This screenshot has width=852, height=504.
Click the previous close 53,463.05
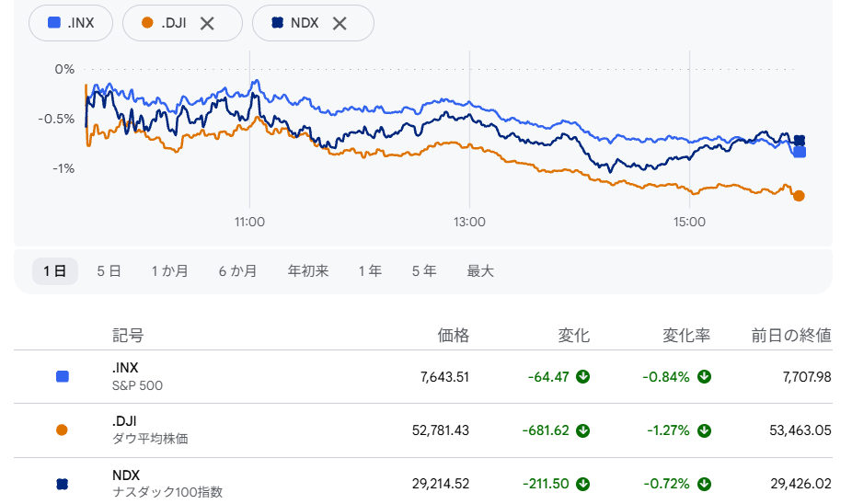(x=800, y=430)
